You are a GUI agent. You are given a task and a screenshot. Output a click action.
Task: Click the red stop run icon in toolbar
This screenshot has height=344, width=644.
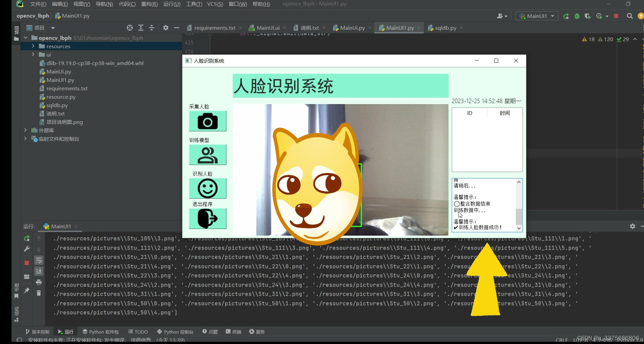pyautogui.click(x=616, y=16)
